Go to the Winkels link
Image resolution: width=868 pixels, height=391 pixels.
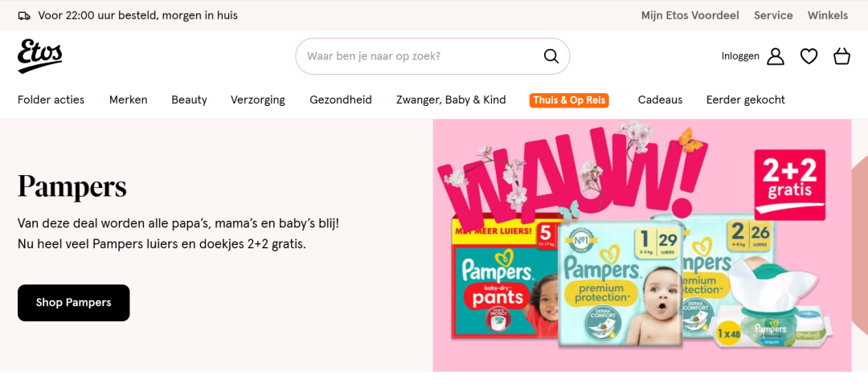(828, 15)
